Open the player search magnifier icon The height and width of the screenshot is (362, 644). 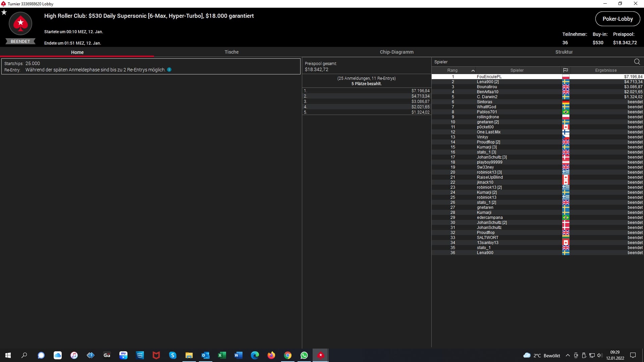pos(637,62)
